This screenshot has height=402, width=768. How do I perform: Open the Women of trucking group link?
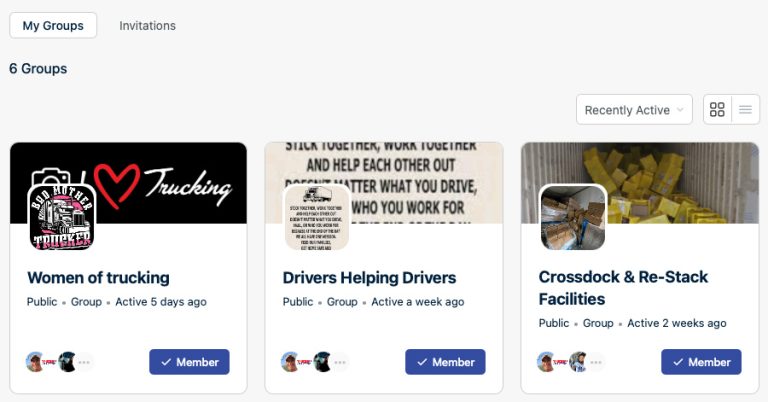[98, 278]
